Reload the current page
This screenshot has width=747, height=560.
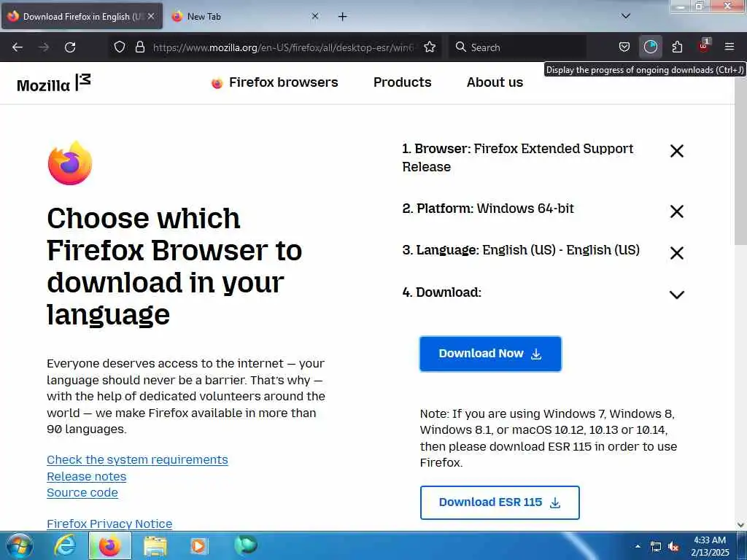70,47
